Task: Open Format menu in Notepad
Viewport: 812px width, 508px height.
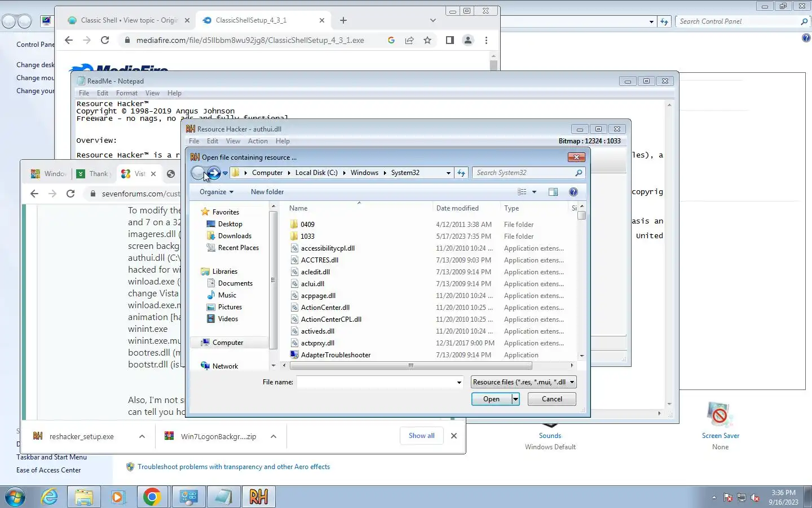Action: (x=127, y=93)
